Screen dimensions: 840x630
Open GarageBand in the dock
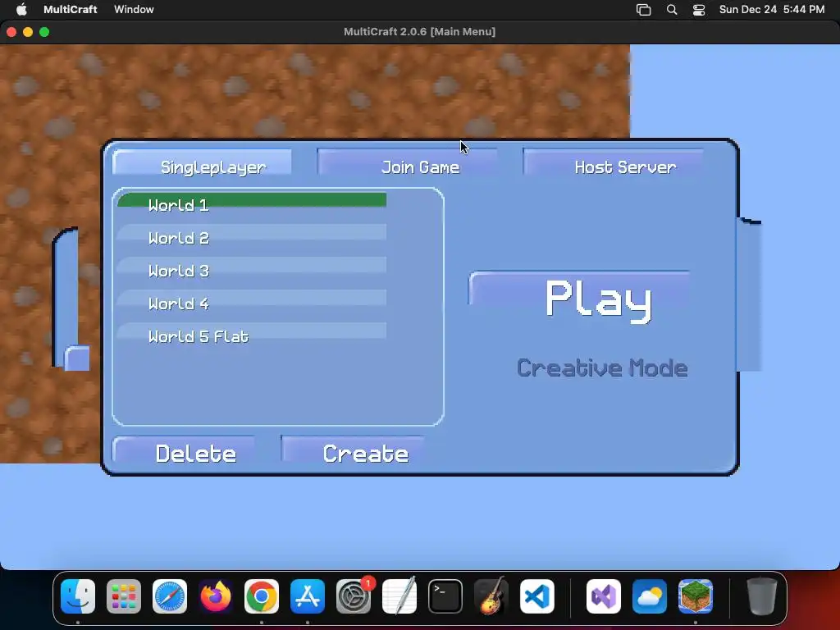491,596
